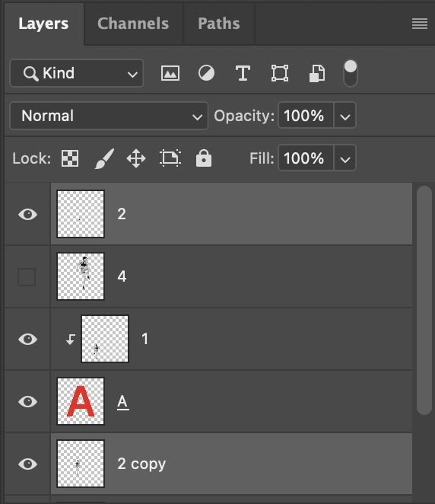Click the layer name 4
This screenshot has height=504, width=435.
(122, 276)
